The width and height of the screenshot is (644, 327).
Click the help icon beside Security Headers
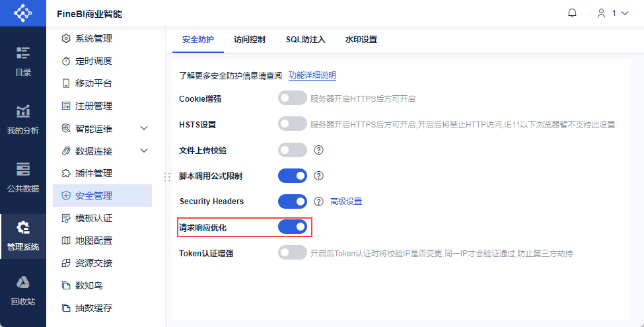(x=318, y=201)
